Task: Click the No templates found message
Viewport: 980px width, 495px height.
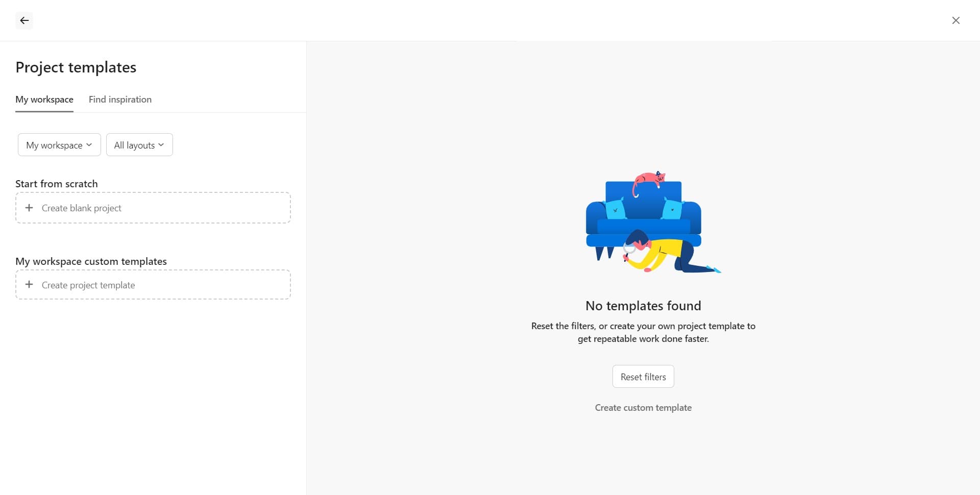Action: (x=643, y=305)
